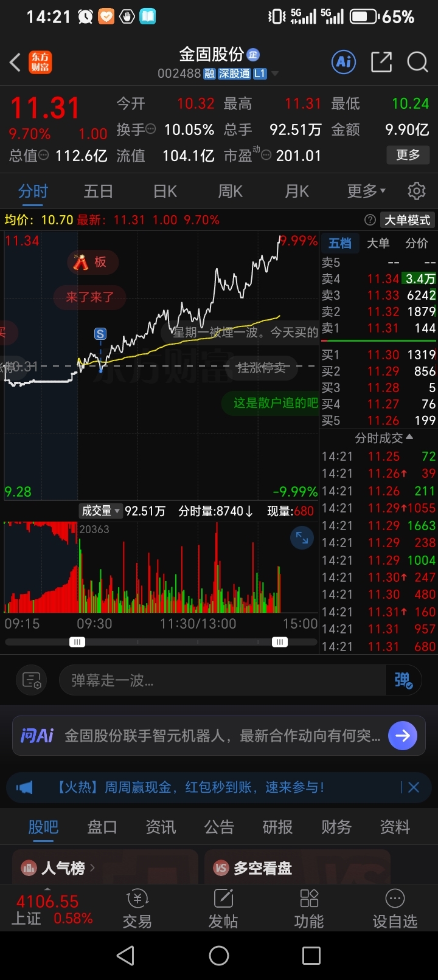This screenshot has height=980, width=438.
Task: Tap the right chart range handle
Action: (280, 642)
